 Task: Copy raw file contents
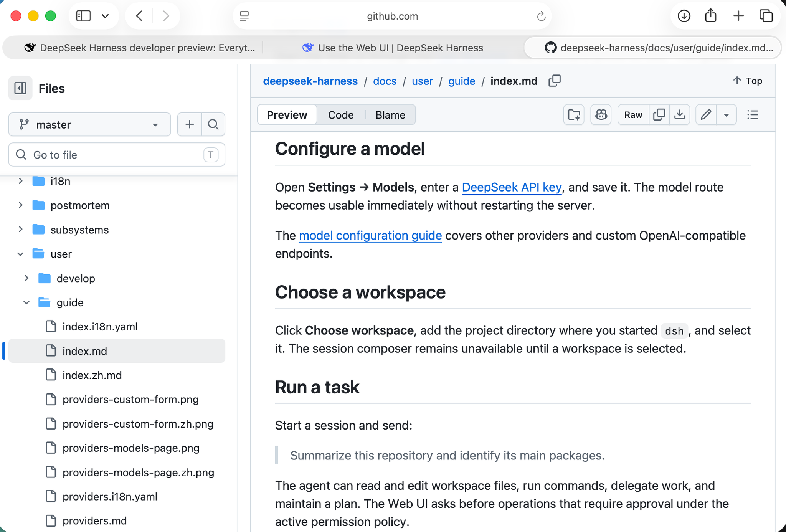[659, 115]
